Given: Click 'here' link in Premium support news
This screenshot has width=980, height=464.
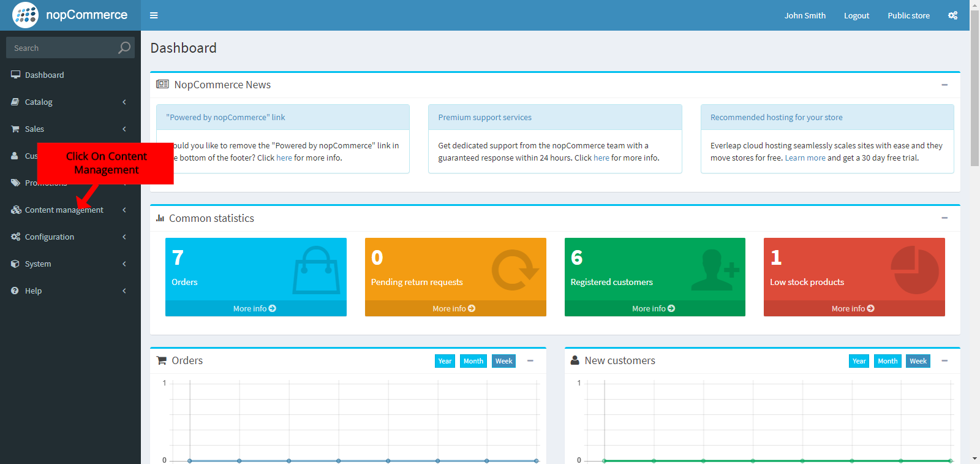Looking at the screenshot, I should tap(601, 158).
